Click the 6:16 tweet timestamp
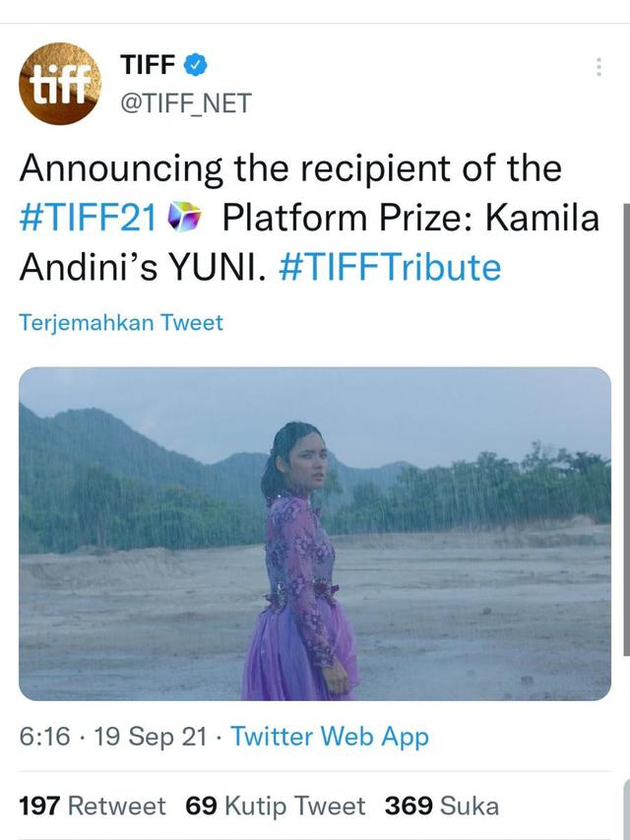Image resolution: width=630 pixels, height=840 pixels. click(x=44, y=737)
